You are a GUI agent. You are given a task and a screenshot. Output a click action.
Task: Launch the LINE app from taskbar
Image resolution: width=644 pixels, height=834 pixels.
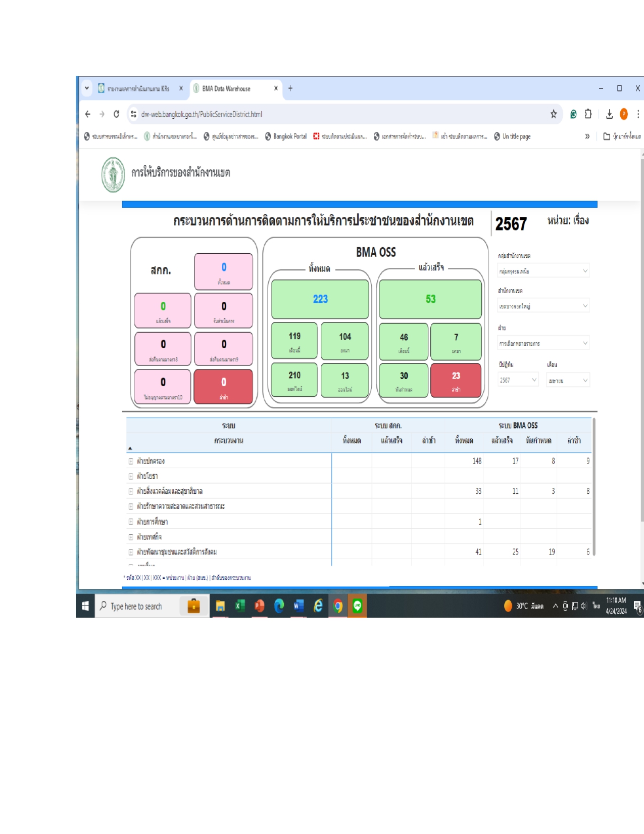tap(358, 606)
